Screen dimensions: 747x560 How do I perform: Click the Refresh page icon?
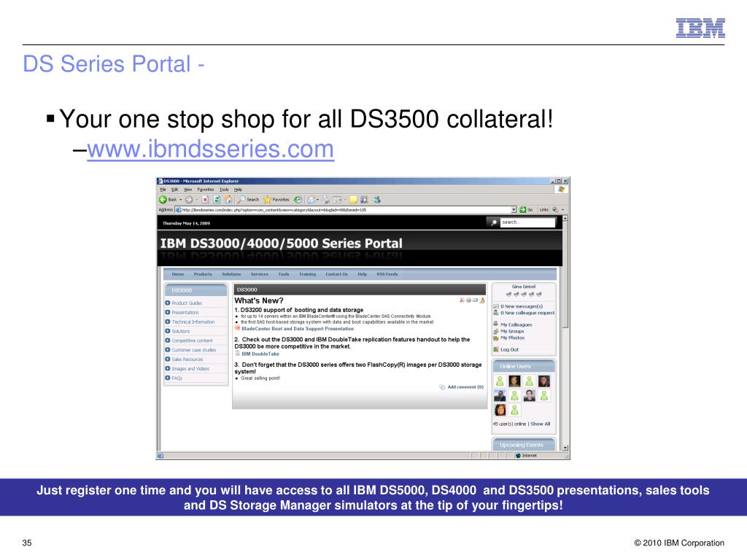coord(217,200)
